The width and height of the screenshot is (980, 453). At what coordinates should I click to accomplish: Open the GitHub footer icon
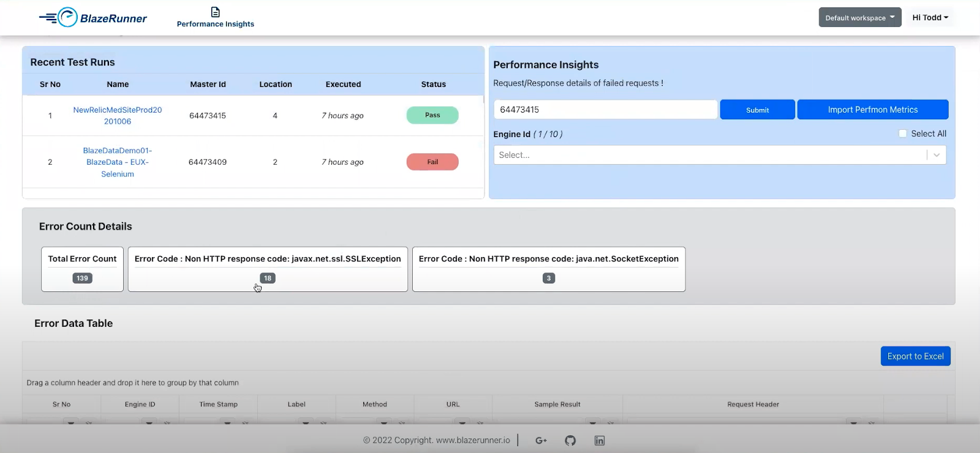[570, 440]
